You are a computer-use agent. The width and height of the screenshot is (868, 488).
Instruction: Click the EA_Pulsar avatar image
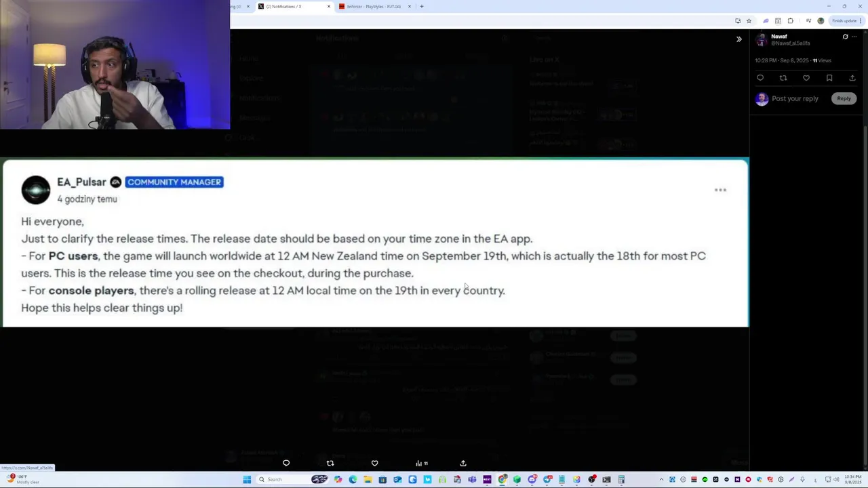(x=35, y=190)
